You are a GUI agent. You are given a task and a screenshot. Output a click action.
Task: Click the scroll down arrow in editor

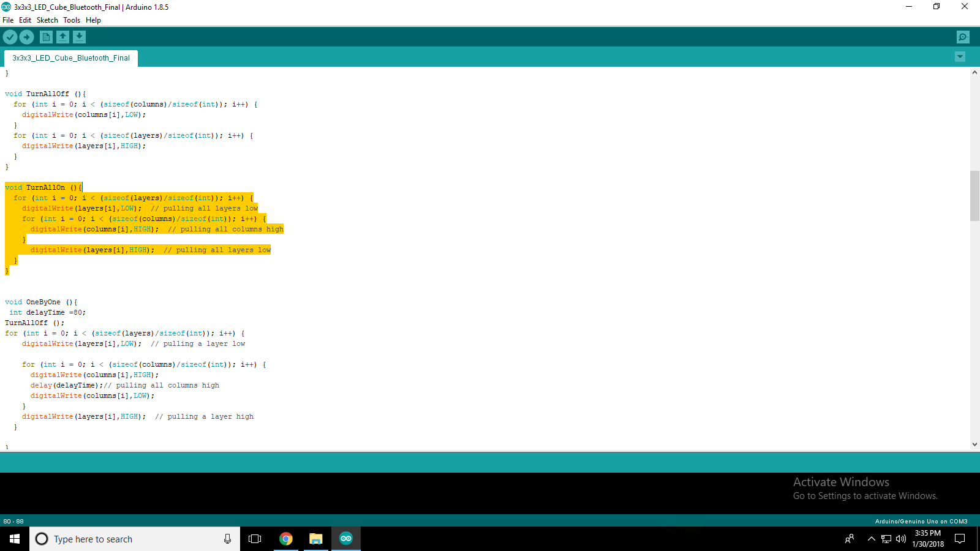974,444
